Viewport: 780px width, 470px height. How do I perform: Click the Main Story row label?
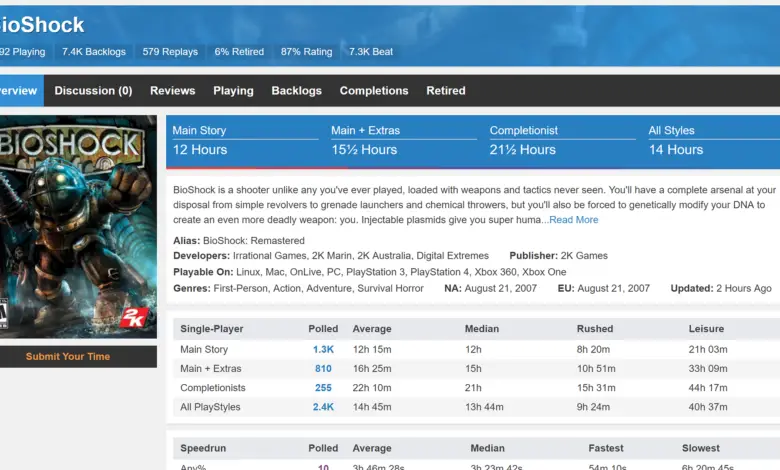(x=204, y=350)
